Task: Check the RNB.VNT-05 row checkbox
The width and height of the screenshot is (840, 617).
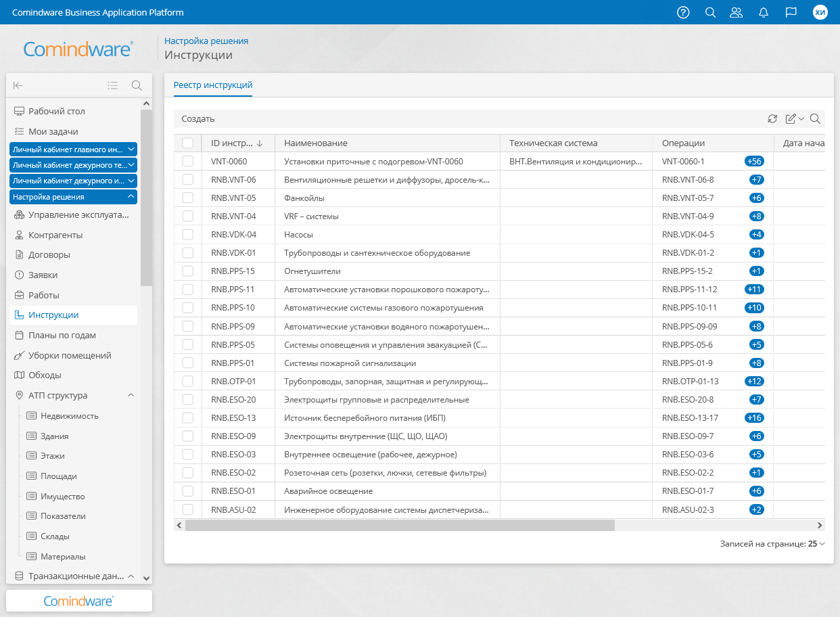Action: pos(188,198)
